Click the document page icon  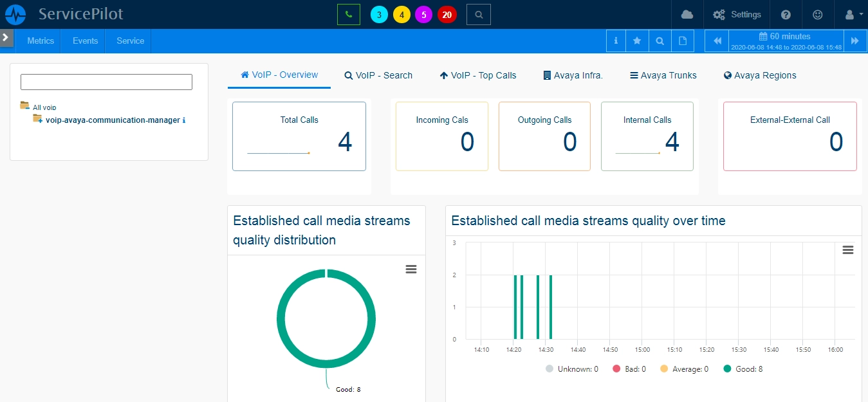[x=683, y=41]
